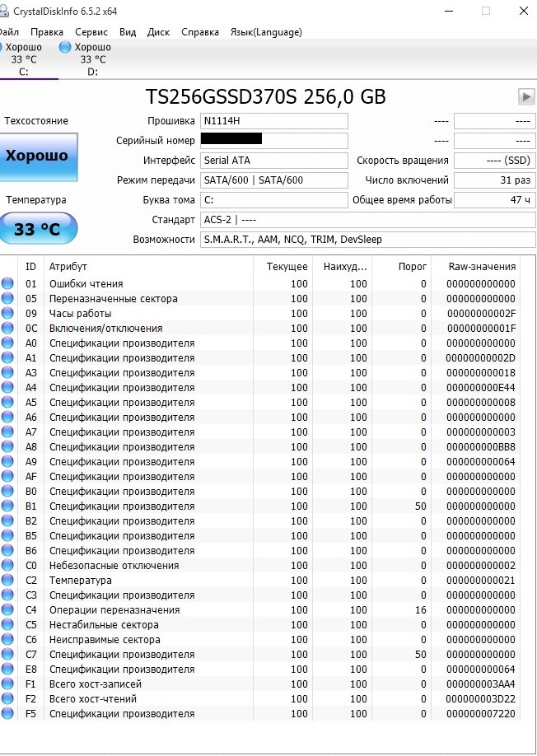Click status icon for attribute F5
Viewport: 537px width, 756px height.
tap(7, 713)
